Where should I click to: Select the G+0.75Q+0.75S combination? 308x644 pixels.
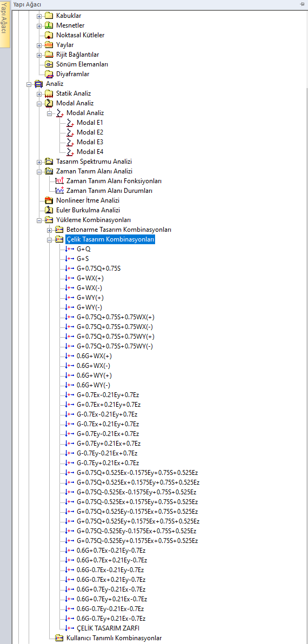pyautogui.click(x=98, y=269)
